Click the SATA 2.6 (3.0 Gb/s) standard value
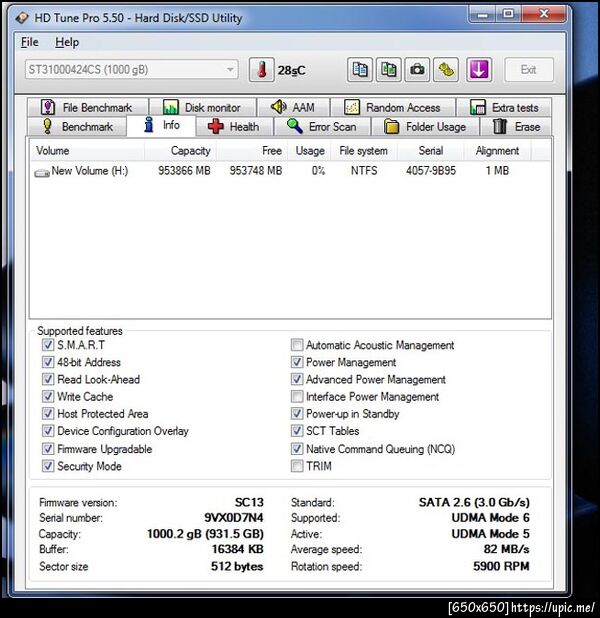600x618 pixels. click(x=474, y=502)
